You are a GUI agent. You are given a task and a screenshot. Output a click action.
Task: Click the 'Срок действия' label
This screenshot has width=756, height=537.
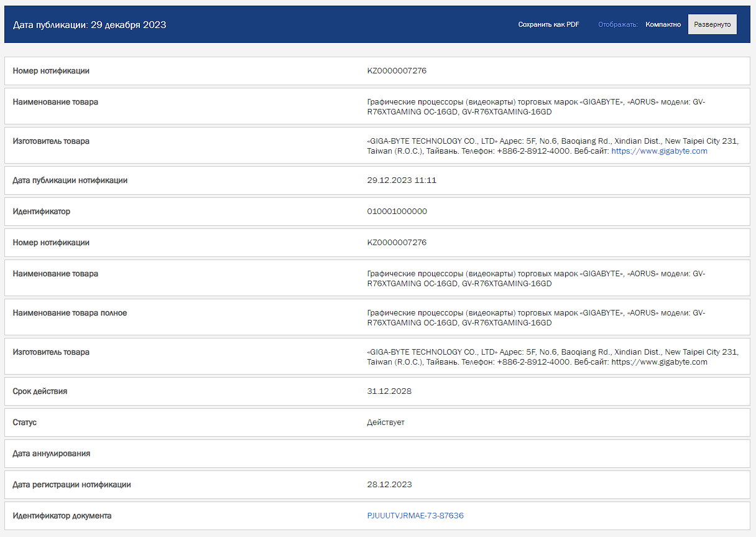(x=40, y=391)
